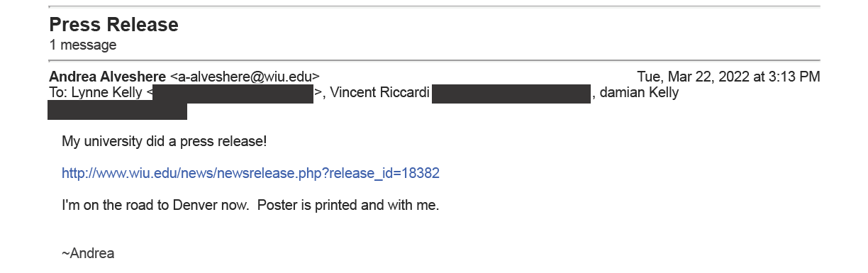The width and height of the screenshot is (868, 273).
Task: Click the top horizontal rule over the subject
Action: click(435, 6)
